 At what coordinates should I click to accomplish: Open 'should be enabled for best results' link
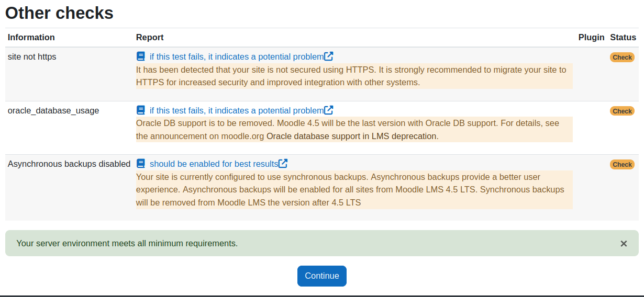click(214, 164)
